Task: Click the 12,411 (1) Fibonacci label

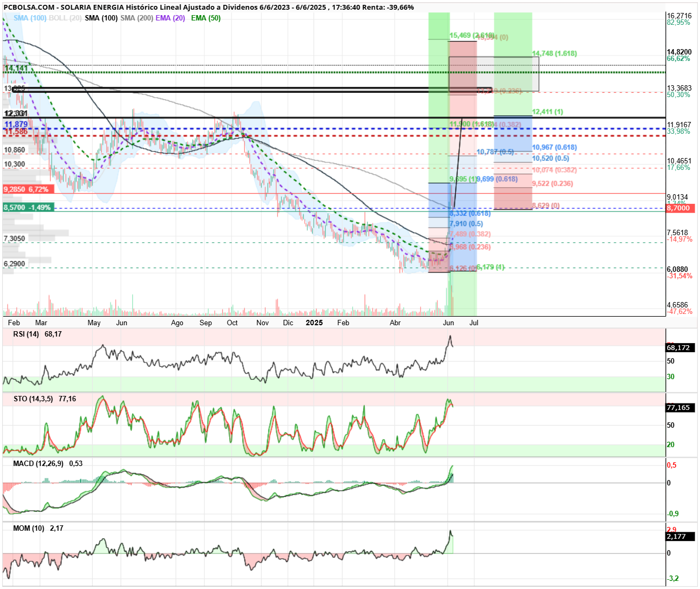Action: (x=547, y=112)
